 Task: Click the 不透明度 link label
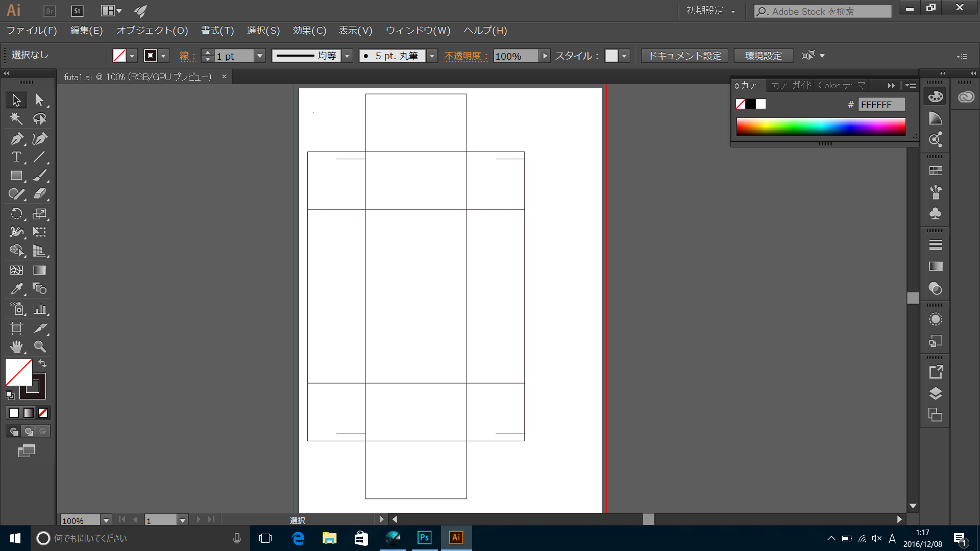coord(465,56)
